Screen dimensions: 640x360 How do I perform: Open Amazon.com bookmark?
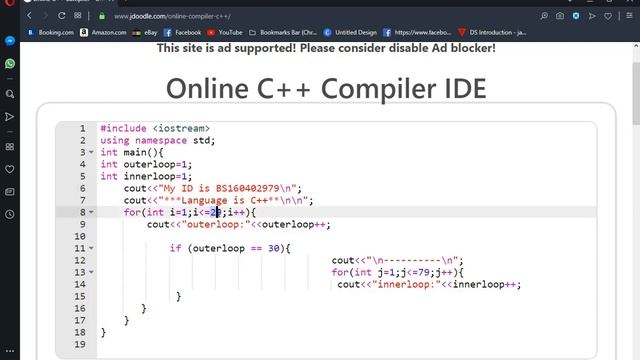(x=103, y=32)
